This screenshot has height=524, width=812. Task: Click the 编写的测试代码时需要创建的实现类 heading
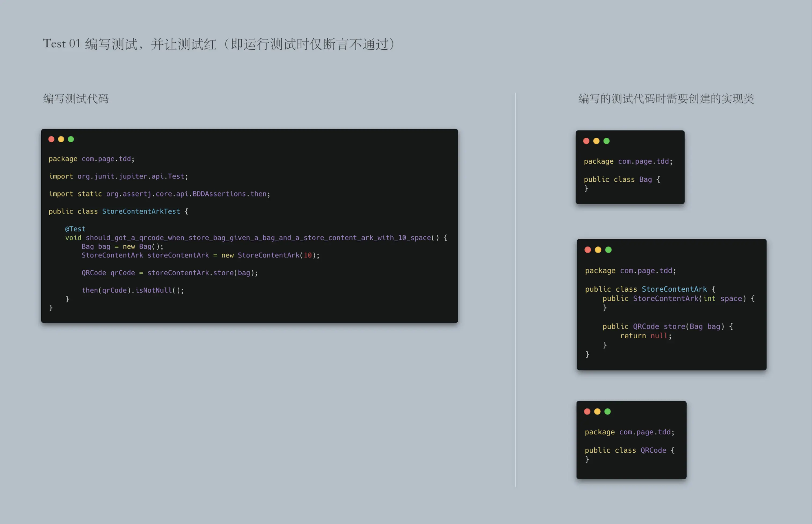666,99
